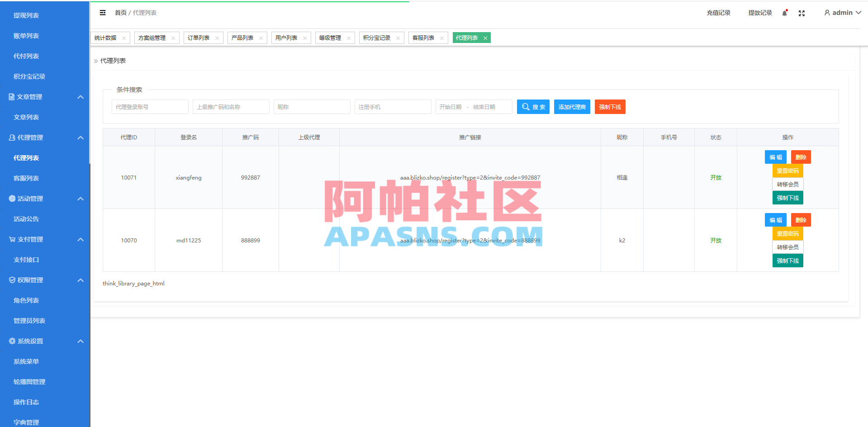Open 客服列表 in the sidebar

[x=26, y=178]
